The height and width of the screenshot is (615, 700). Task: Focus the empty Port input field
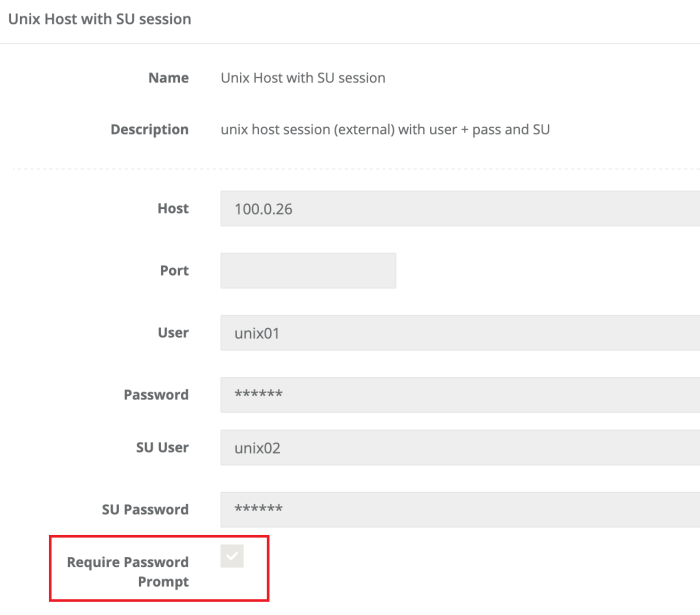coord(308,271)
